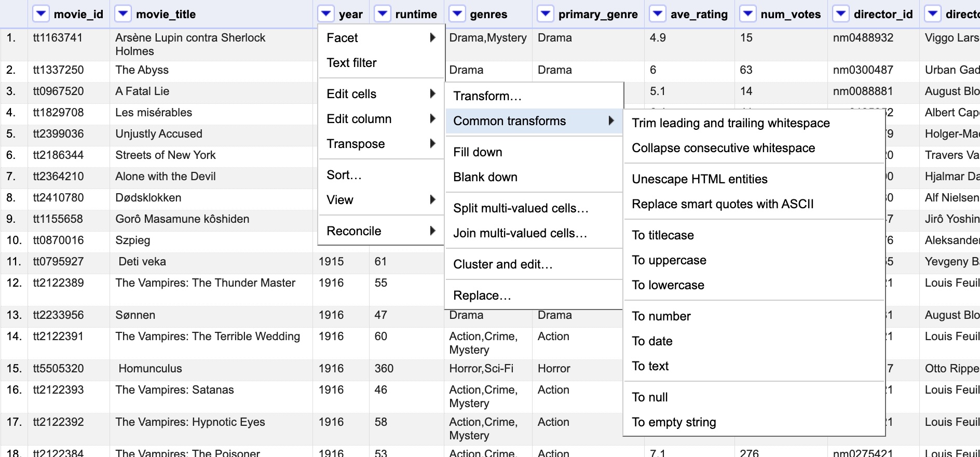The image size is (980, 457).
Task: Choose Text filter from the column menu
Action: pyautogui.click(x=381, y=63)
